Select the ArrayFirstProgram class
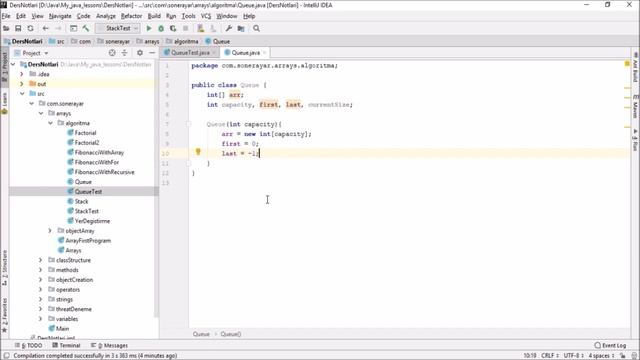Viewport: 640px width, 360px height. tap(88, 241)
